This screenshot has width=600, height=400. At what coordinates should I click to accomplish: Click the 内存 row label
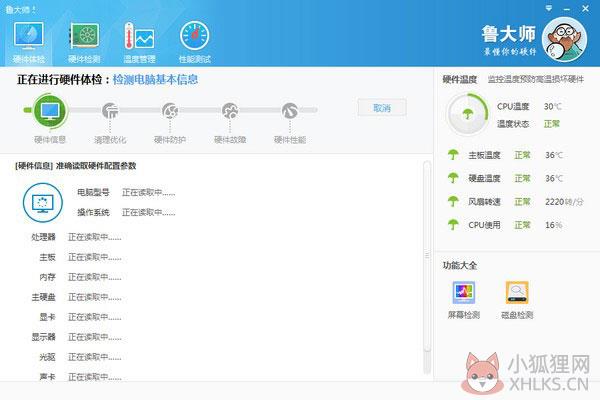47,277
